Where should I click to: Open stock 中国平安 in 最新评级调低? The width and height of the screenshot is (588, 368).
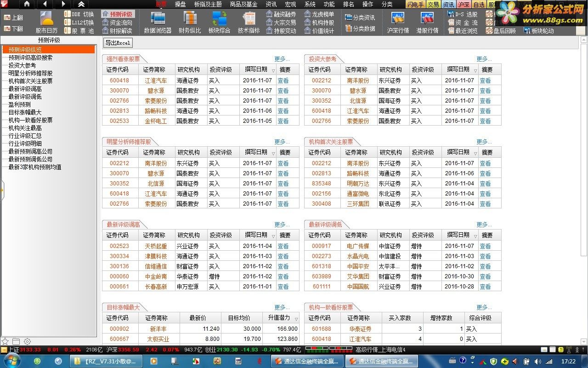click(x=358, y=266)
